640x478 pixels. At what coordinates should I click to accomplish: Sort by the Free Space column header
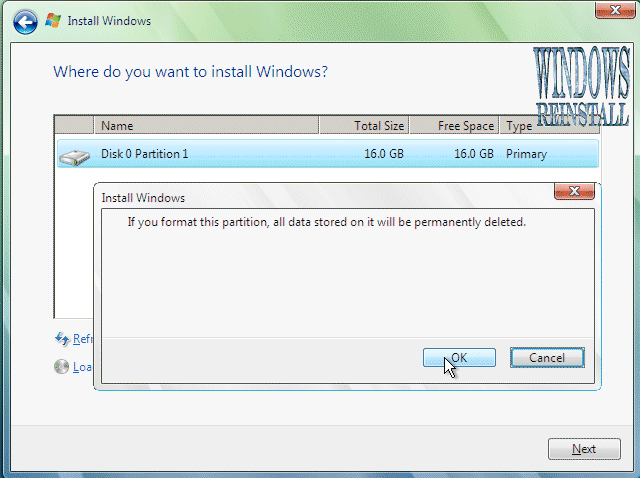click(x=454, y=126)
